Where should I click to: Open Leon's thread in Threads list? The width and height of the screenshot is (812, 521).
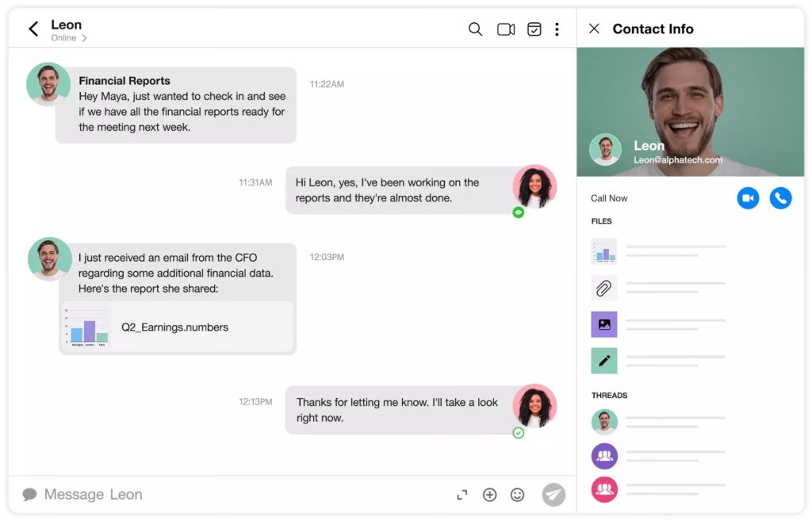[604, 422]
